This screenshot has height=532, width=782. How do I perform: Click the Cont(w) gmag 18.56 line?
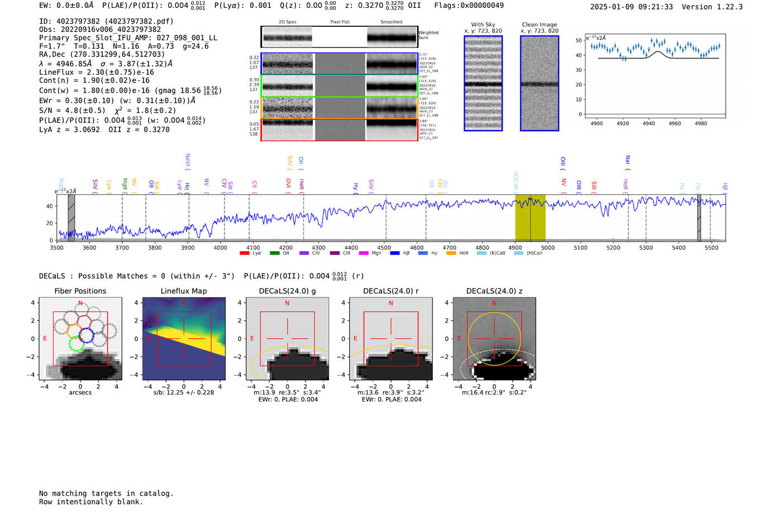130,90
